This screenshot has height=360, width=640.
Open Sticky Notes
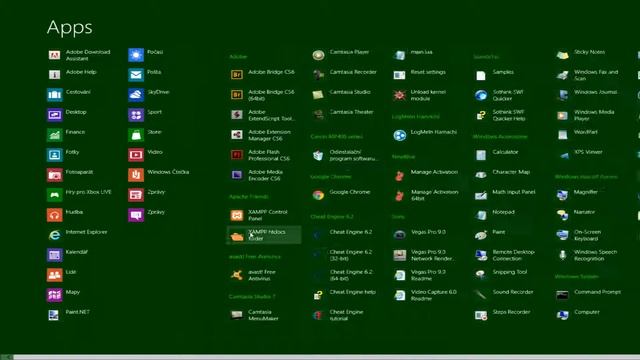coord(581,55)
